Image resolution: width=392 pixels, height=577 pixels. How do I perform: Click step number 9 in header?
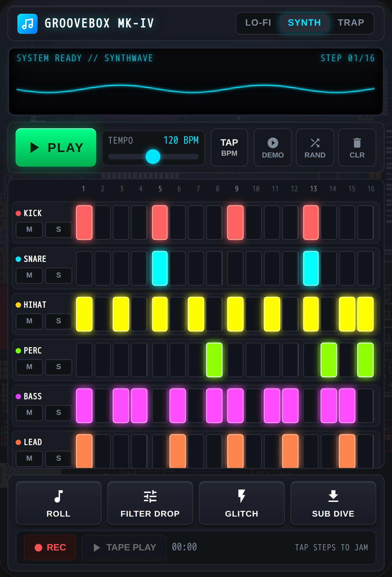click(x=237, y=189)
